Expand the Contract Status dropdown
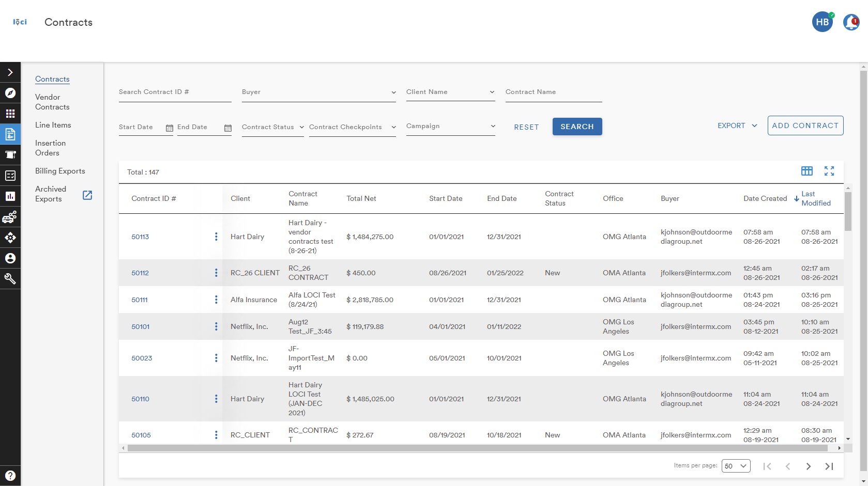This screenshot has height=486, width=868. coord(273,128)
